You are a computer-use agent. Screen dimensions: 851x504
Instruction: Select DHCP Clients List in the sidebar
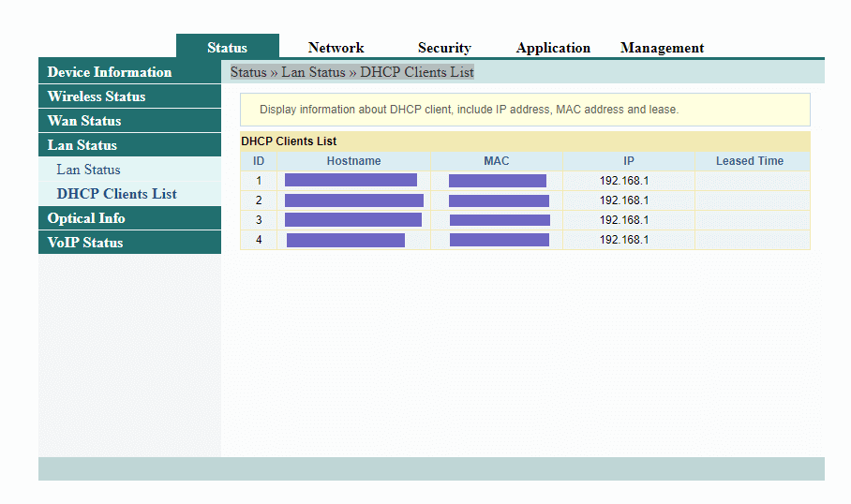(116, 194)
